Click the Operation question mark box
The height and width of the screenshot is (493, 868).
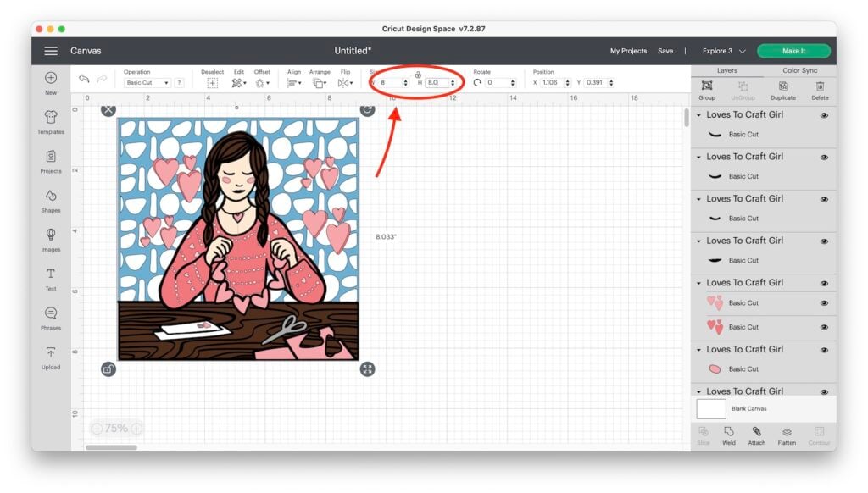click(179, 82)
